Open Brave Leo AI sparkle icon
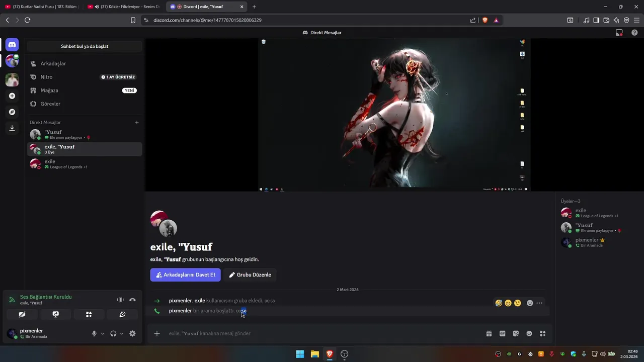Viewport: 644px width, 362px height. pyautogui.click(x=616, y=20)
